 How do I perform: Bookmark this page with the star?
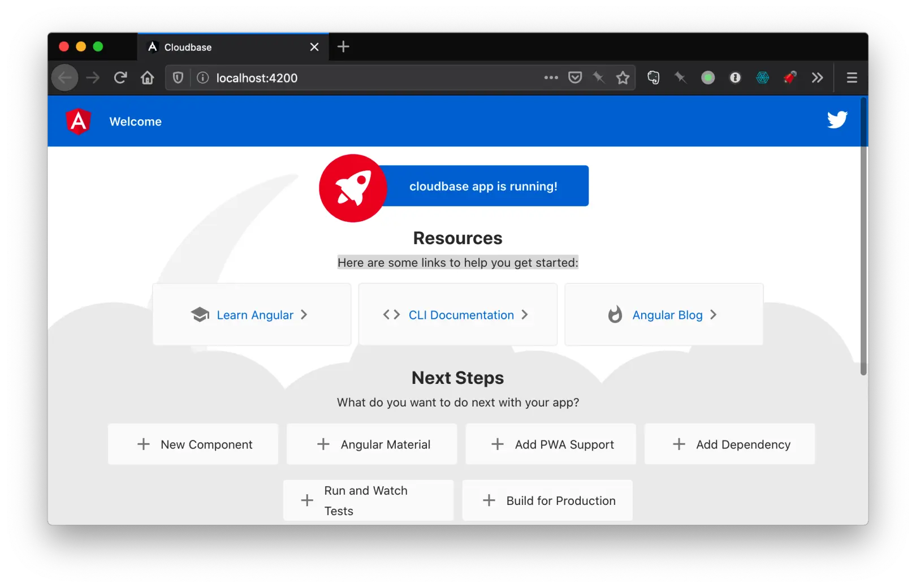point(623,77)
